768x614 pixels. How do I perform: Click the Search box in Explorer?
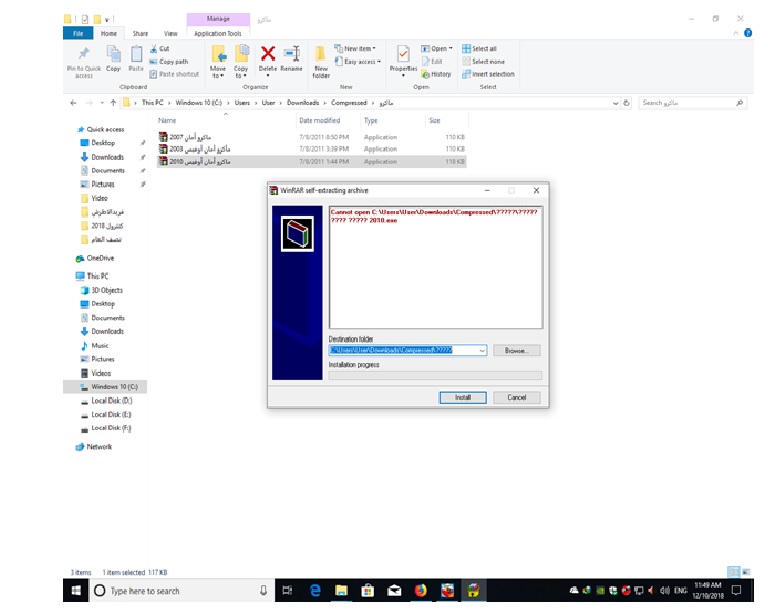tap(688, 103)
